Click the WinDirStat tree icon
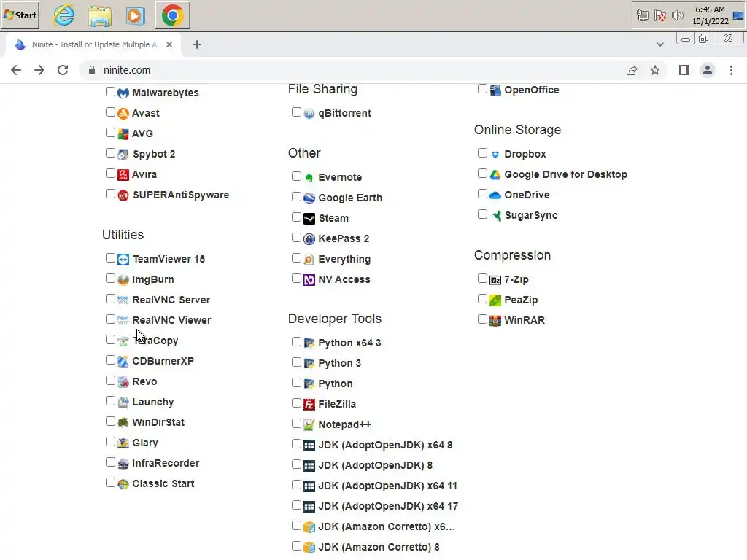The width and height of the screenshot is (747, 560). [x=123, y=422]
